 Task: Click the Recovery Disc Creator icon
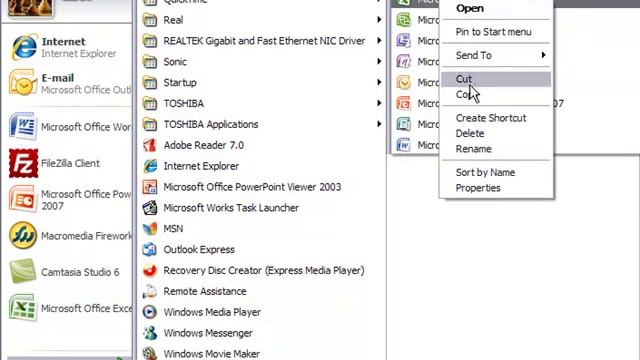click(x=150, y=270)
